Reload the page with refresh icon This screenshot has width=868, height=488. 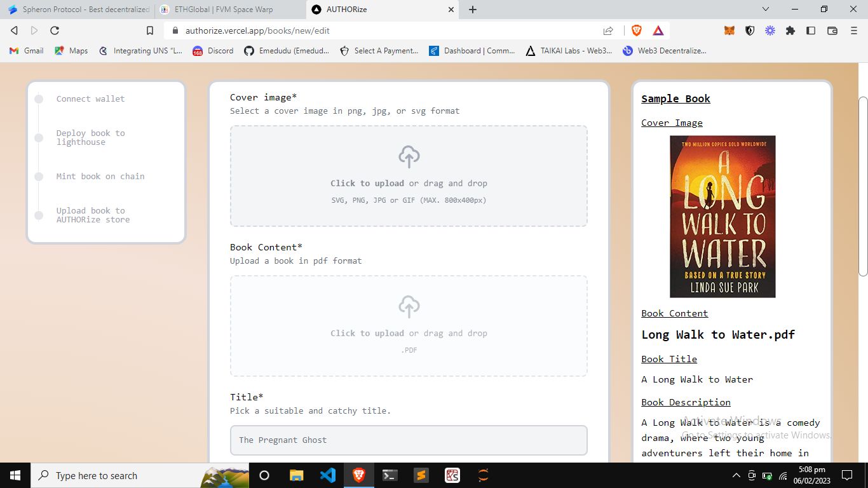click(x=55, y=30)
